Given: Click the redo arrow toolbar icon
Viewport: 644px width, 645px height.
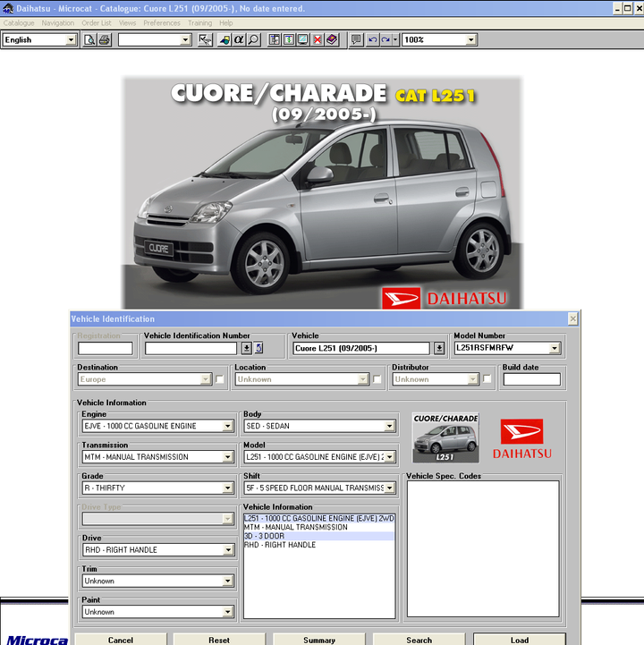Looking at the screenshot, I should tap(386, 40).
